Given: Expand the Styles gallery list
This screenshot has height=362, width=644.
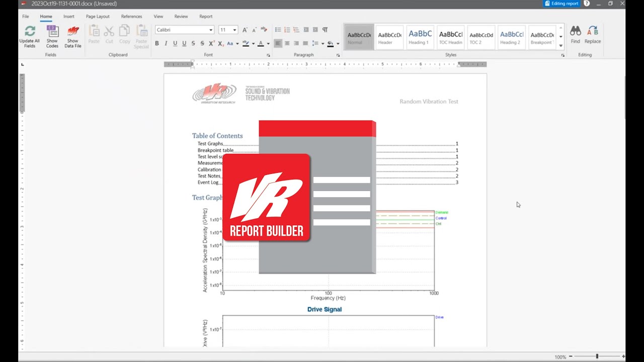Looking at the screenshot, I should (x=561, y=46).
